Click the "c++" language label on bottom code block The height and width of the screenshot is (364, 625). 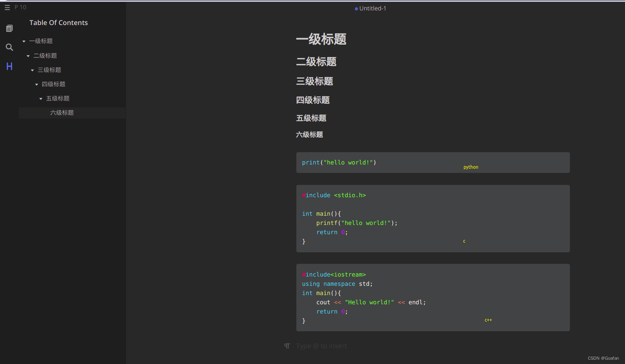(x=488, y=320)
